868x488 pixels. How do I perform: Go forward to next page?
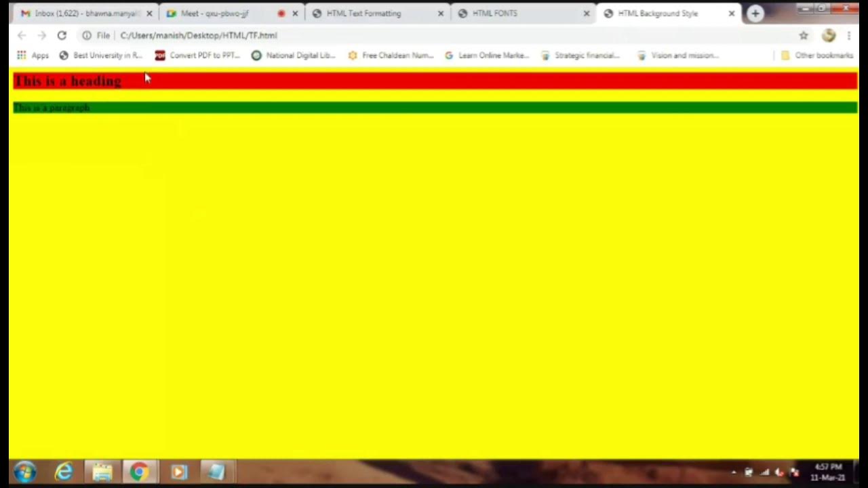[42, 35]
